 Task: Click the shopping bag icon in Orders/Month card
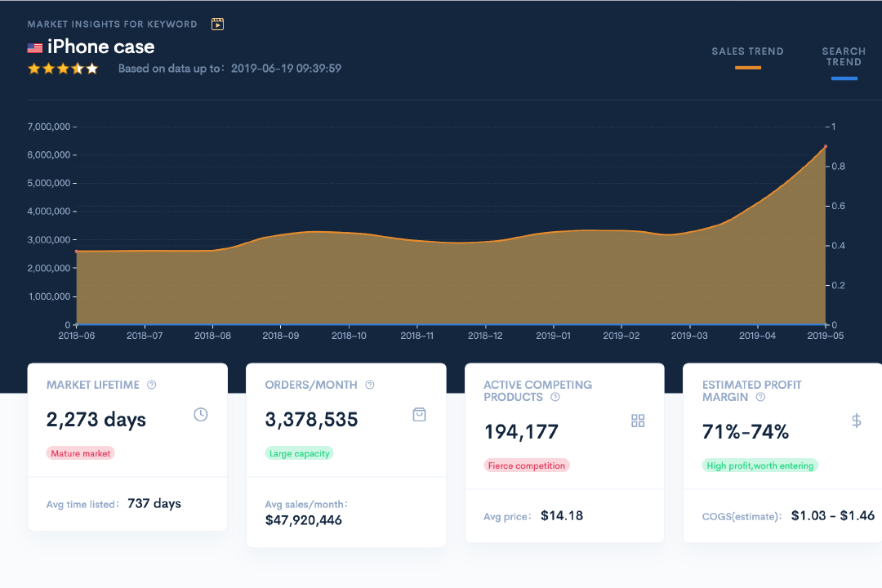coord(419,415)
